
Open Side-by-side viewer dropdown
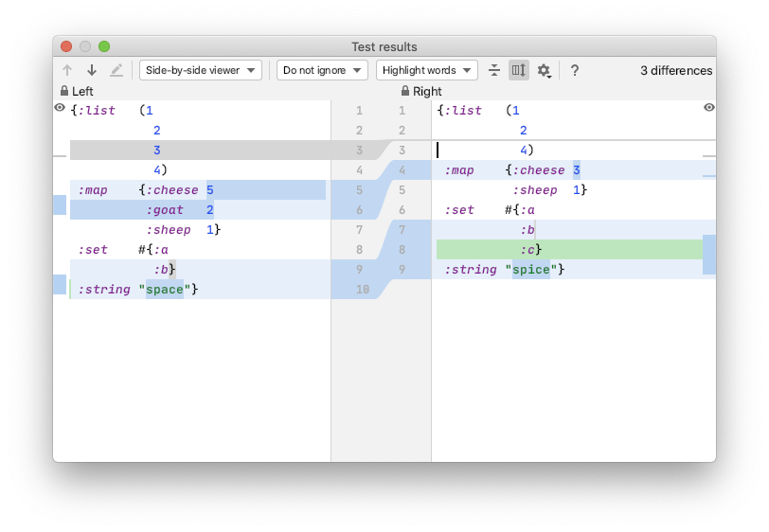click(x=200, y=70)
